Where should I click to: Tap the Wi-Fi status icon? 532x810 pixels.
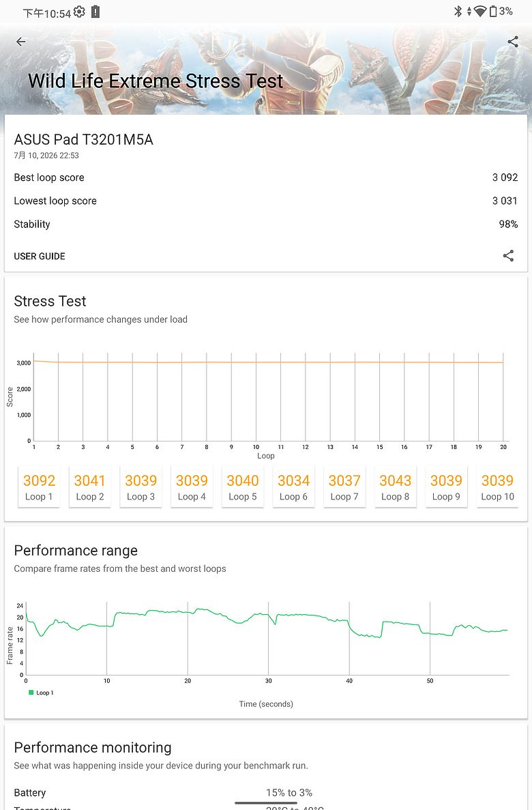[480, 12]
